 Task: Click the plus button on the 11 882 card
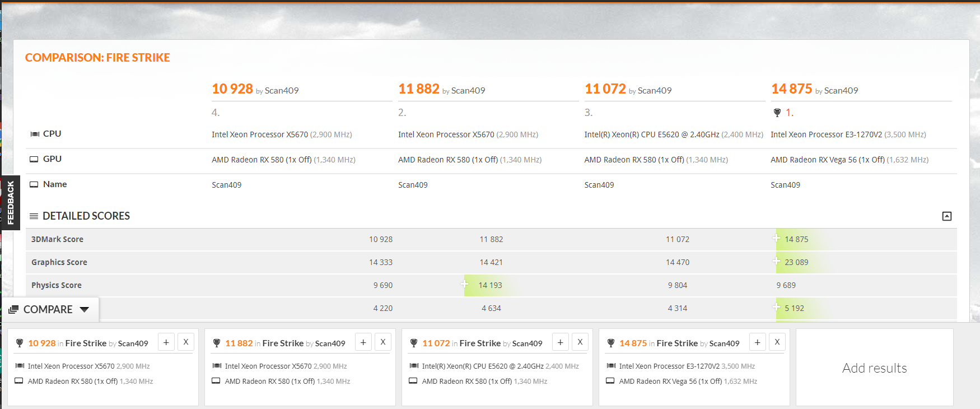[363, 342]
